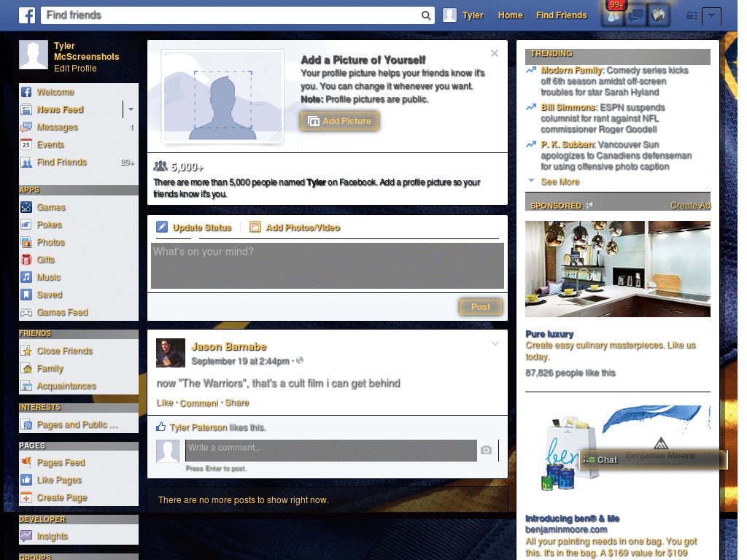This screenshot has width=747, height=560.
Task: Expand See More trending topics
Action: point(560,182)
